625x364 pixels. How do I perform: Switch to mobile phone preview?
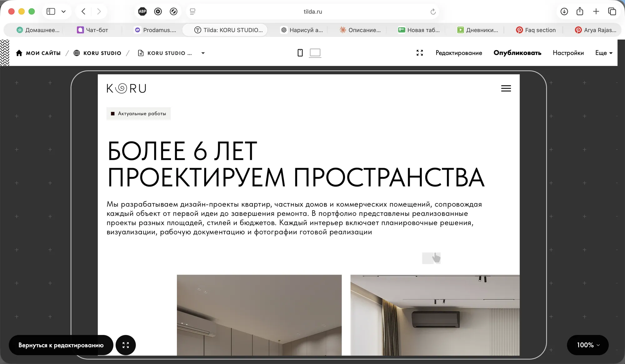click(x=300, y=53)
